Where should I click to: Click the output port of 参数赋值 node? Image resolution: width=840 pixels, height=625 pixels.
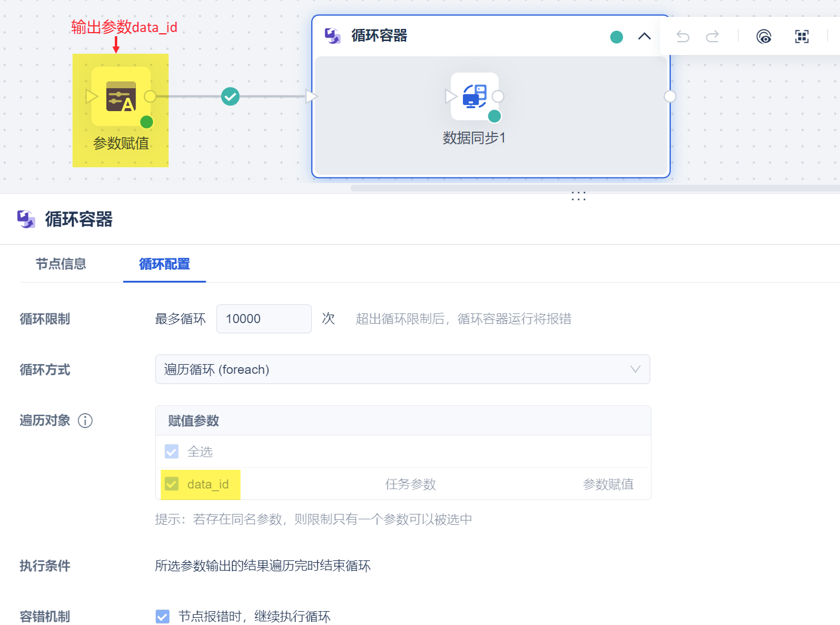click(150, 97)
